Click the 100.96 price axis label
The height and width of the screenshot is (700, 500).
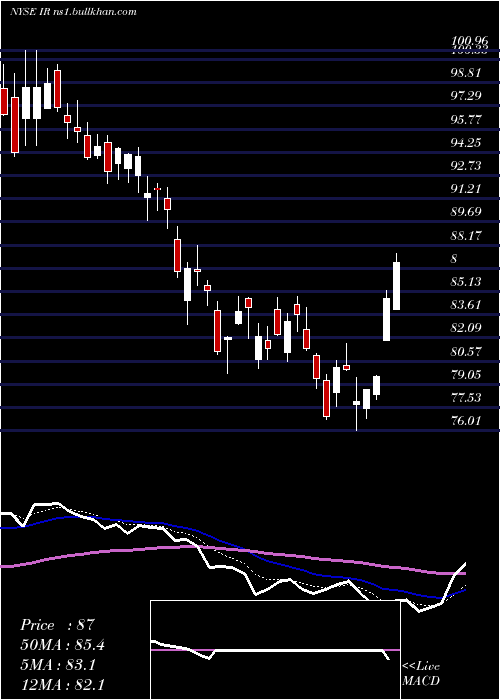(469, 42)
